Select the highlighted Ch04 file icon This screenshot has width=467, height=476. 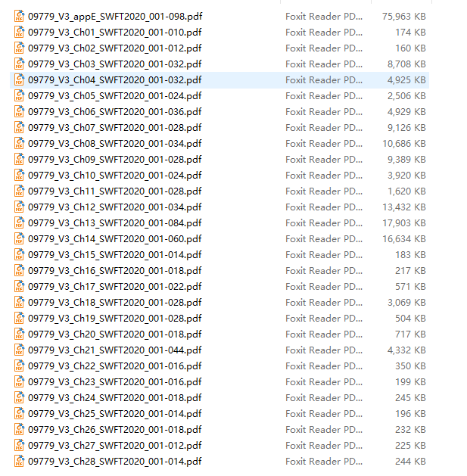(20, 80)
